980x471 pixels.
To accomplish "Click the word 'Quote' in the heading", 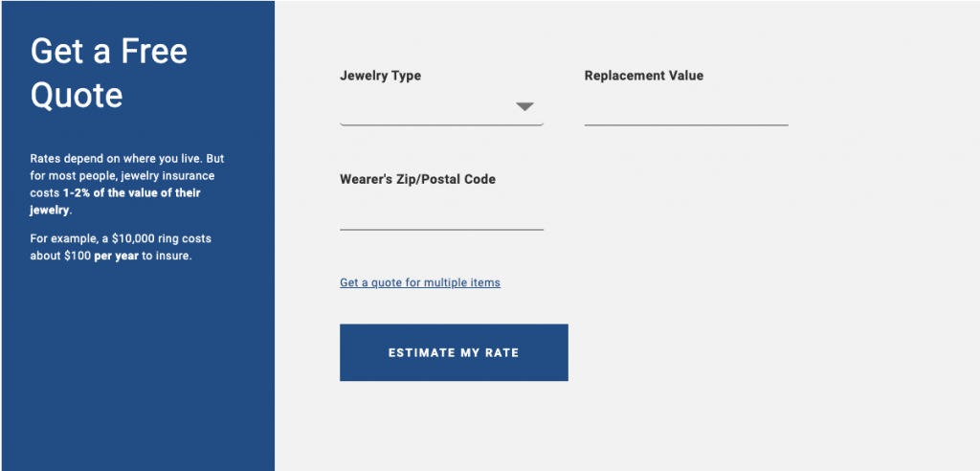I will coord(77,95).
